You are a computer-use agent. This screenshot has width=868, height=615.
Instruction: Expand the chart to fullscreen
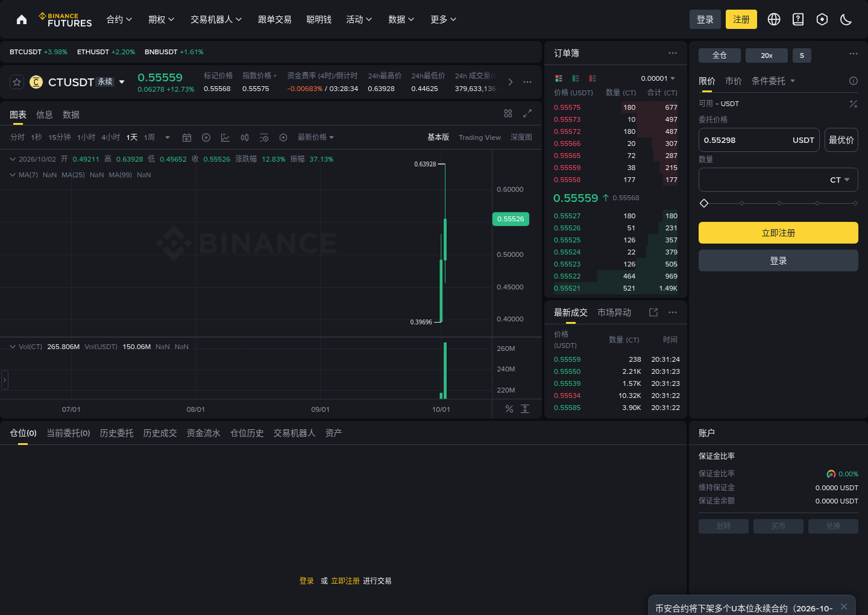(527, 113)
